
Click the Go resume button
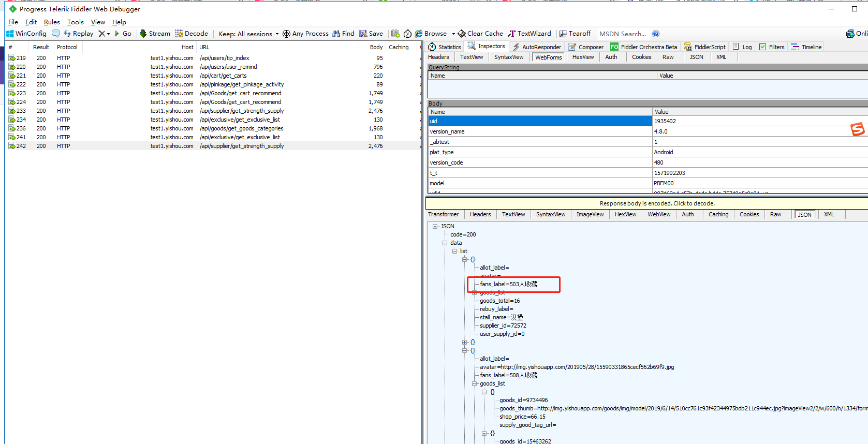tap(123, 34)
